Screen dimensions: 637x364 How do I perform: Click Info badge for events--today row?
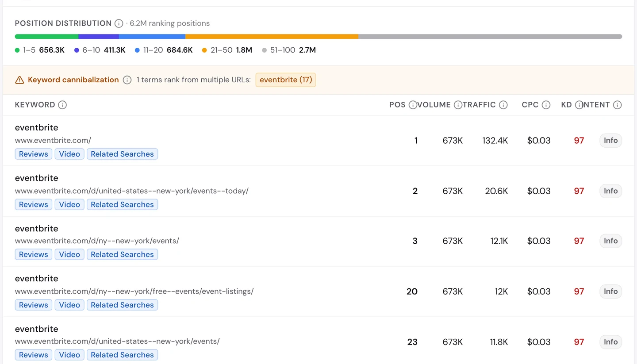tap(610, 191)
